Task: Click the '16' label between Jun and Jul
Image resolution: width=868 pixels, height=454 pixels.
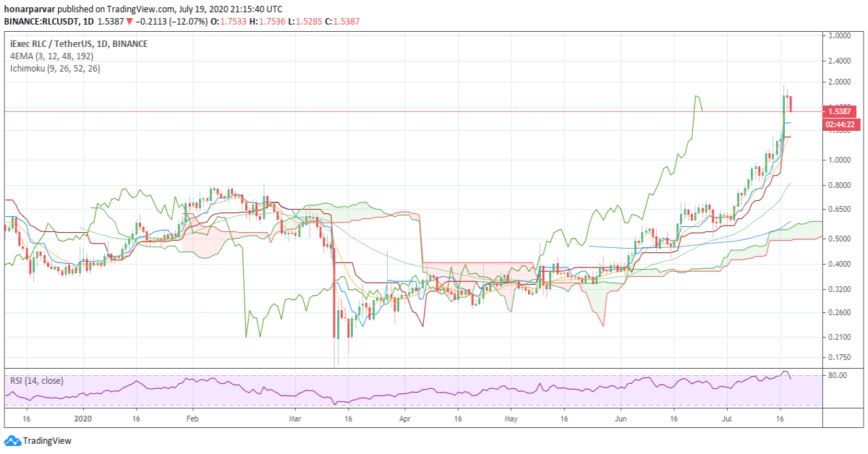Action: click(674, 418)
